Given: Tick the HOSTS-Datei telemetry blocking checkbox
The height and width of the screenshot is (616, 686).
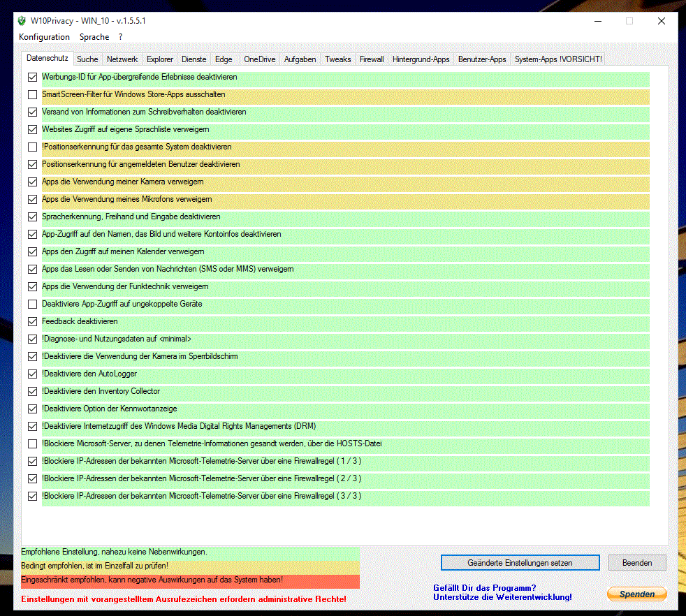Looking at the screenshot, I should point(33,443).
